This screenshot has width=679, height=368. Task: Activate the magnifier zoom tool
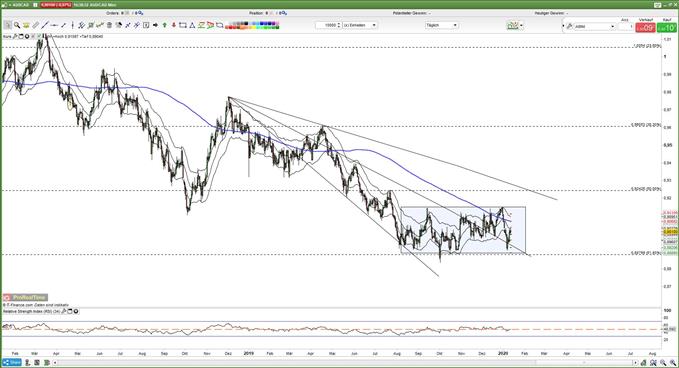[17, 25]
